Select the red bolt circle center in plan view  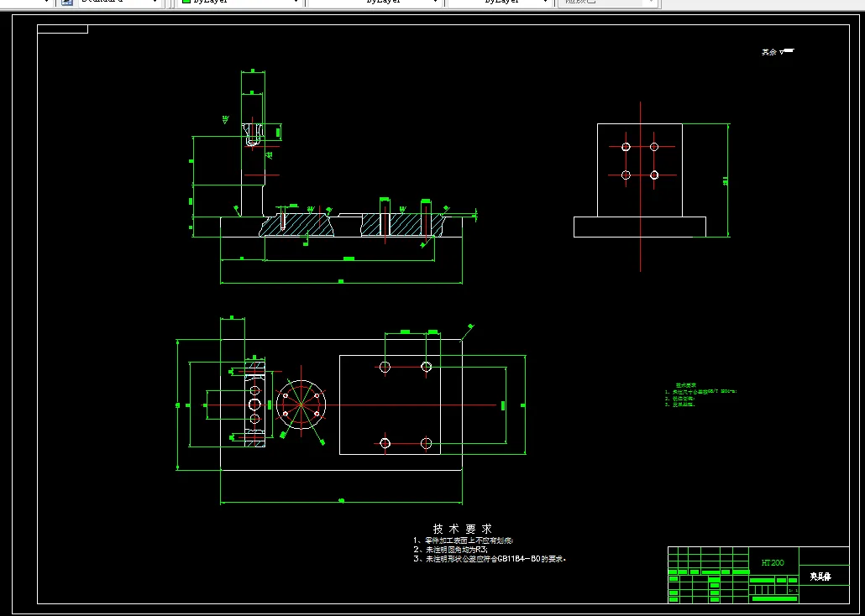(301, 405)
